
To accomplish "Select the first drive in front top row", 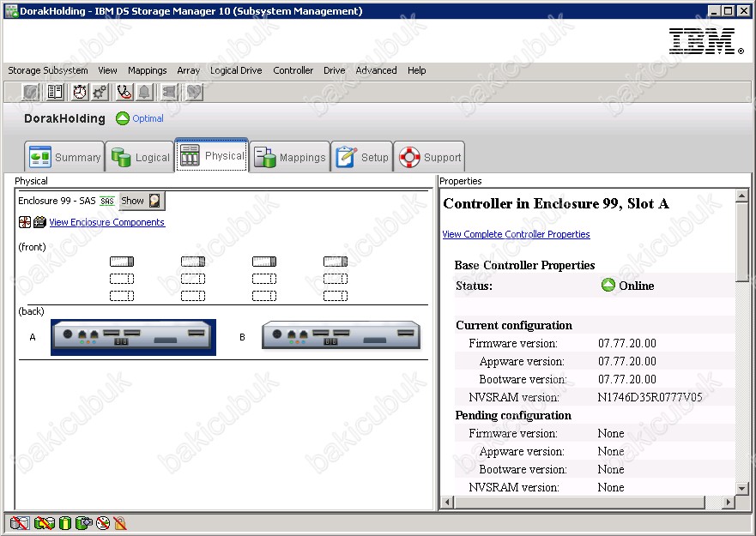I will pyautogui.click(x=122, y=262).
